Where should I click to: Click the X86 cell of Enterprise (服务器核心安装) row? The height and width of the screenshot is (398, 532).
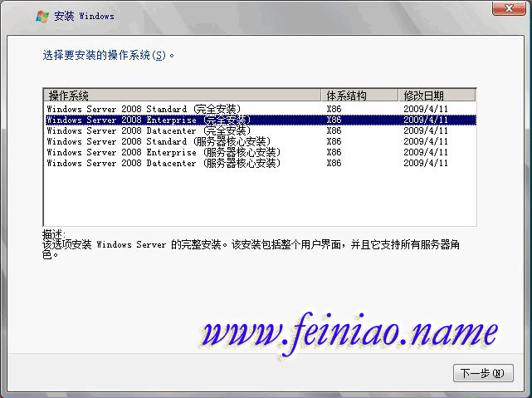[x=334, y=153]
